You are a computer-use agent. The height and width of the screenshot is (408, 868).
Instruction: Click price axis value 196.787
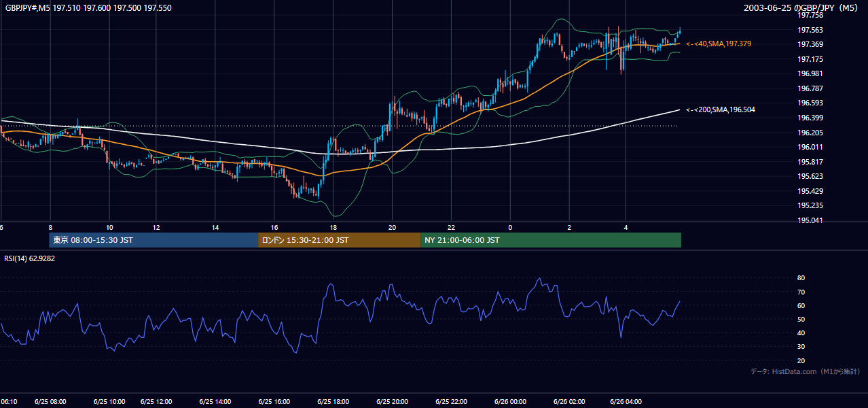pyautogui.click(x=810, y=88)
